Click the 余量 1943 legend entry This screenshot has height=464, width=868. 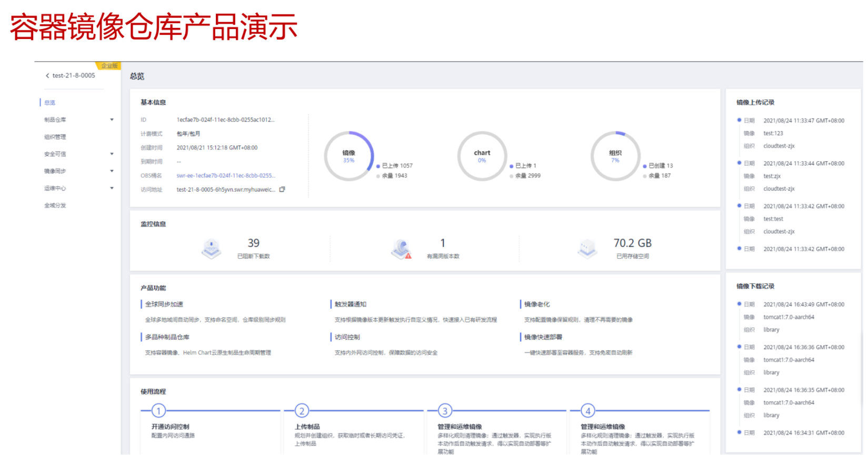point(392,176)
